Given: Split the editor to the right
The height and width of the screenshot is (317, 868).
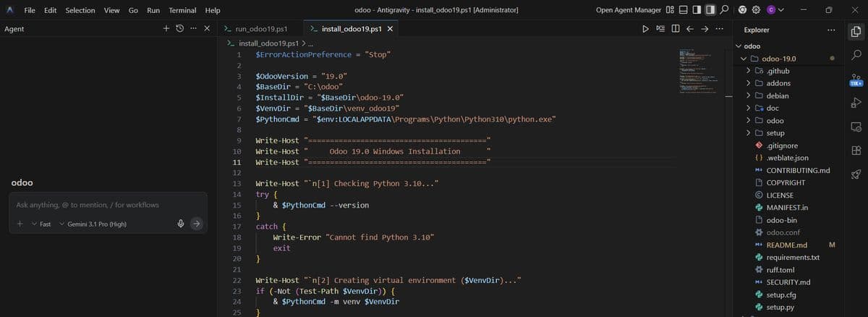Looking at the screenshot, I should pos(675,29).
